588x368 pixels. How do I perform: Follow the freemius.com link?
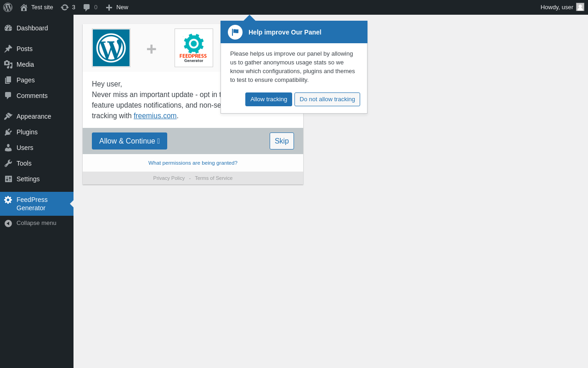pyautogui.click(x=155, y=116)
